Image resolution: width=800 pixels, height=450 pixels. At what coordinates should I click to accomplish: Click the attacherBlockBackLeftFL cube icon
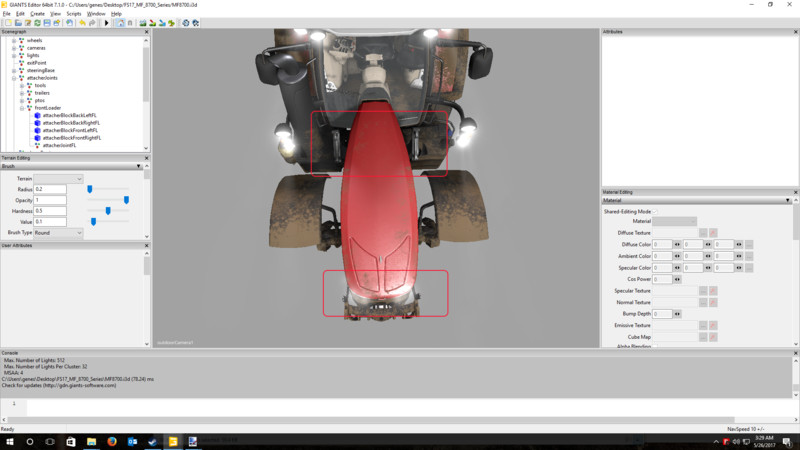pyautogui.click(x=37, y=115)
